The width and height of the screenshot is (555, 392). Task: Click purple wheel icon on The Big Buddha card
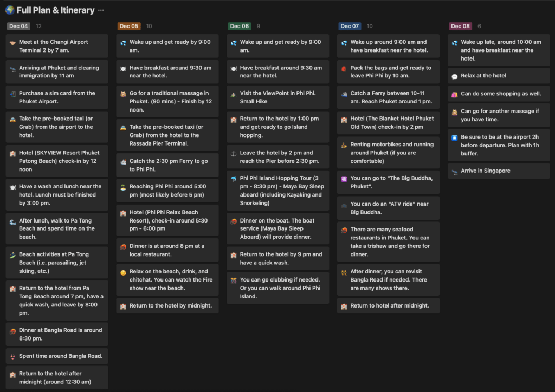(344, 179)
